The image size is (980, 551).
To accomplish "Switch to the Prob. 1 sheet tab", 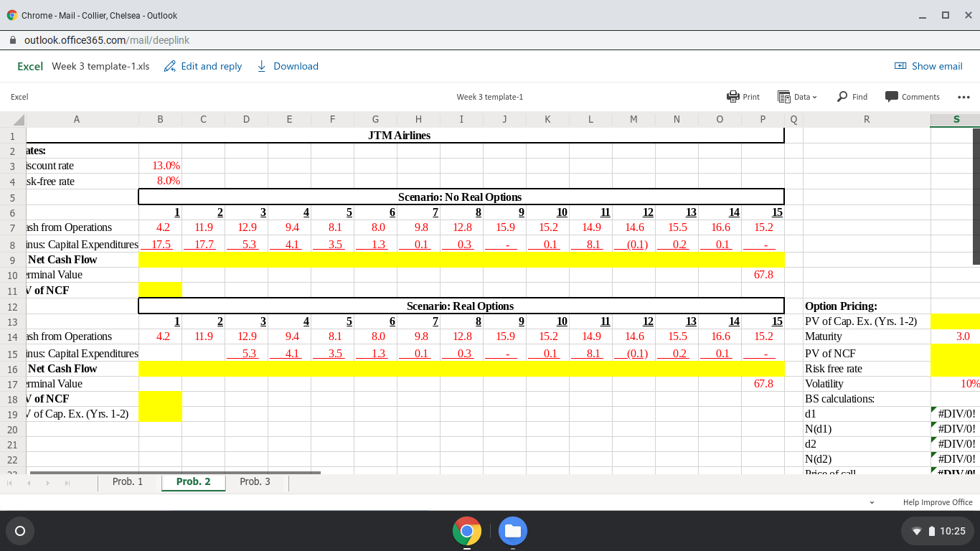I will (128, 481).
